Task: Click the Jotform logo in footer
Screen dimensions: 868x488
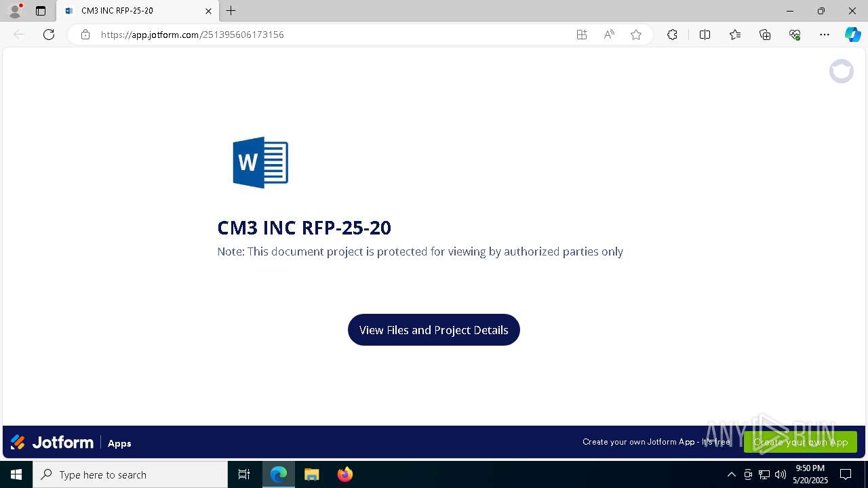Action: click(x=52, y=443)
